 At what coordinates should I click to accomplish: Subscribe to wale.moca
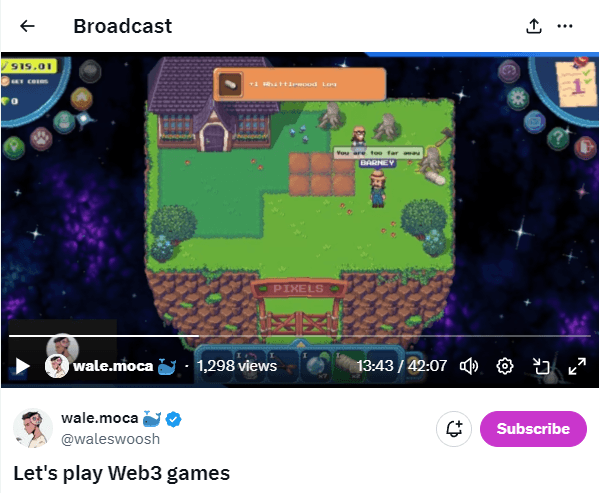pyautogui.click(x=533, y=429)
